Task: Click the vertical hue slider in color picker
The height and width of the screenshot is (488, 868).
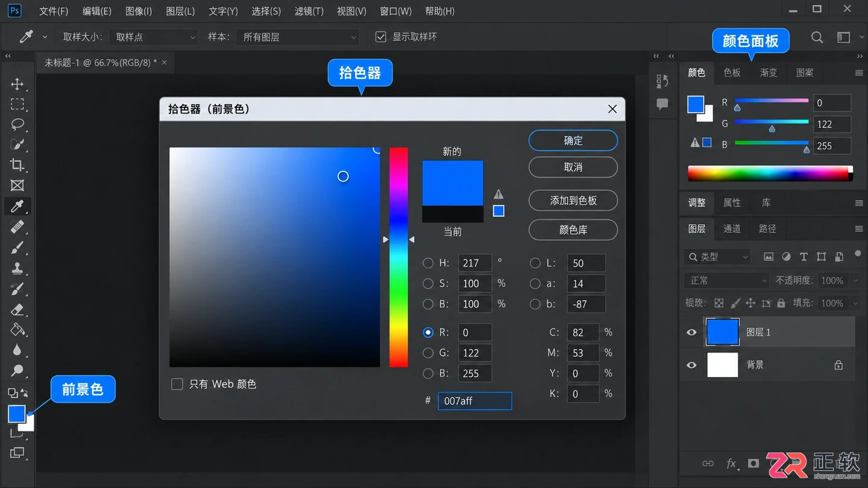Action: coord(398,257)
